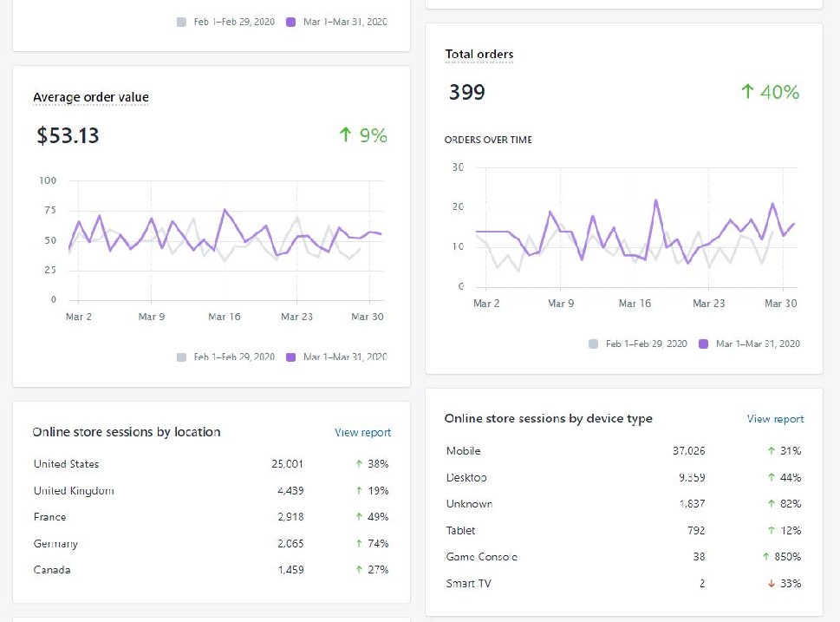840x622 pixels.
Task: Click the 9,359 sessions value
Action: click(692, 477)
